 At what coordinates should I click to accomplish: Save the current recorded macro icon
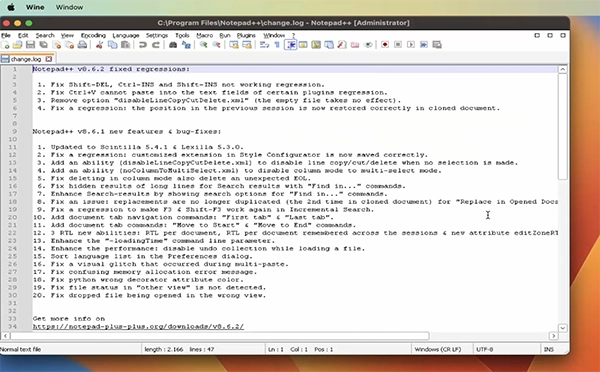(437, 45)
